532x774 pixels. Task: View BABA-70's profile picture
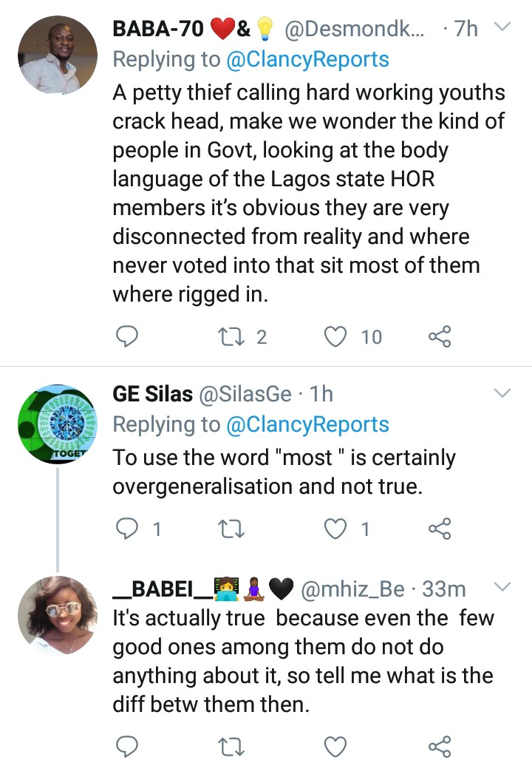[58, 55]
